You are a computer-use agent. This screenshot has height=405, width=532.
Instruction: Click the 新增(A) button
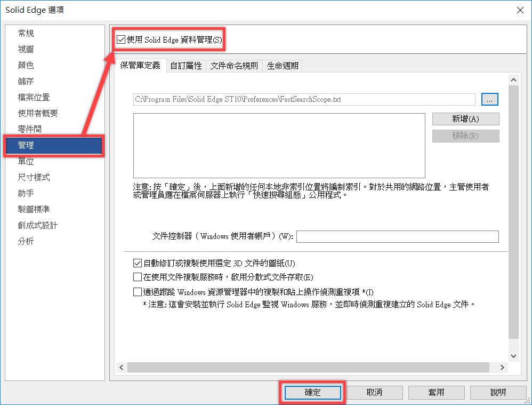[465, 119]
